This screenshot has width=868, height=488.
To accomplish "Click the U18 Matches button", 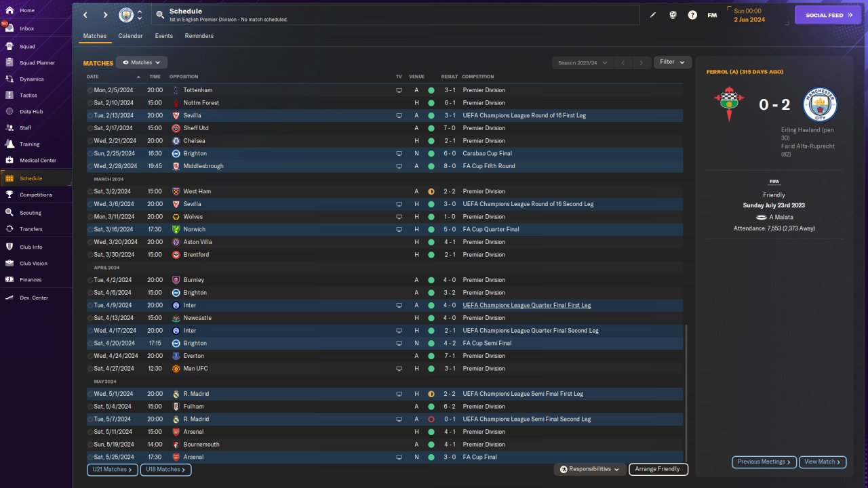I will coord(165,469).
